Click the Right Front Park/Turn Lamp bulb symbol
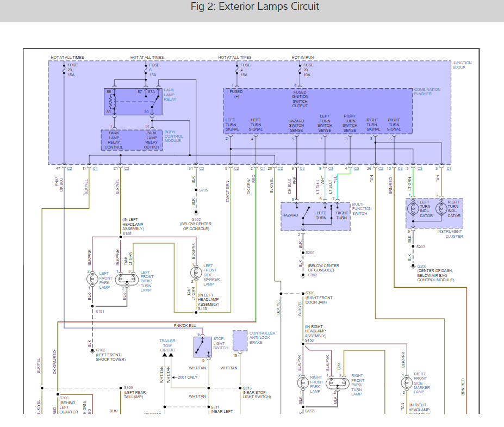504x427 pixels. pyautogui.click(x=338, y=383)
